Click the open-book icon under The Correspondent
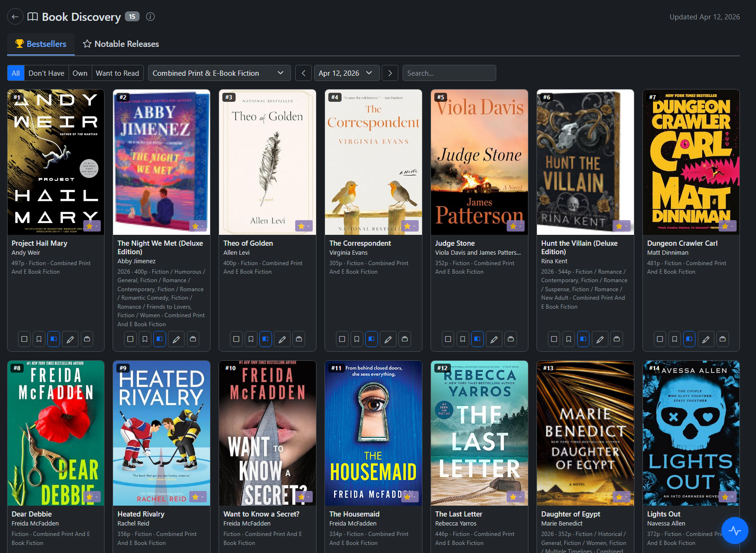756x553 pixels. 372,339
